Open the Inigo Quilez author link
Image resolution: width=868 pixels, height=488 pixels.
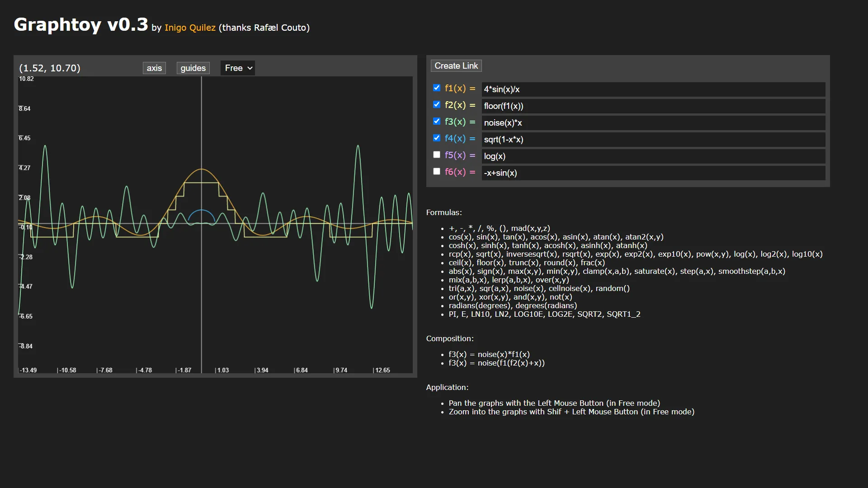[x=190, y=28]
